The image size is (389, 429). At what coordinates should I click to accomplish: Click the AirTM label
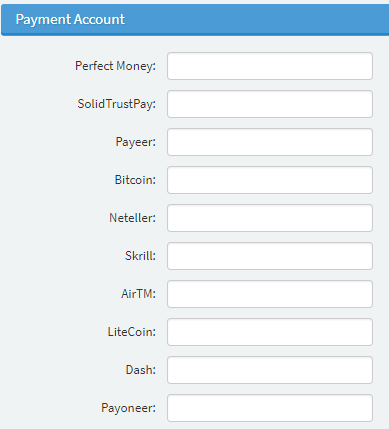pos(138,294)
